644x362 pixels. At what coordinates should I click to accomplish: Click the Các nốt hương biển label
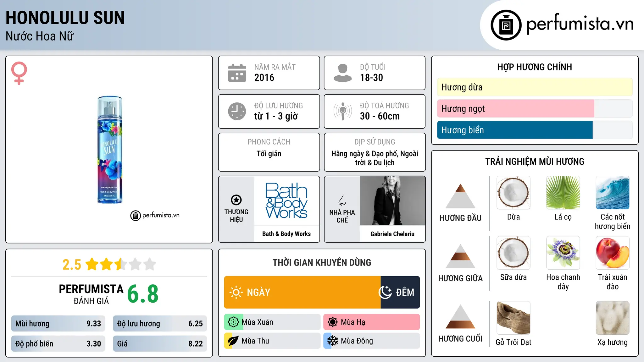pos(613,222)
